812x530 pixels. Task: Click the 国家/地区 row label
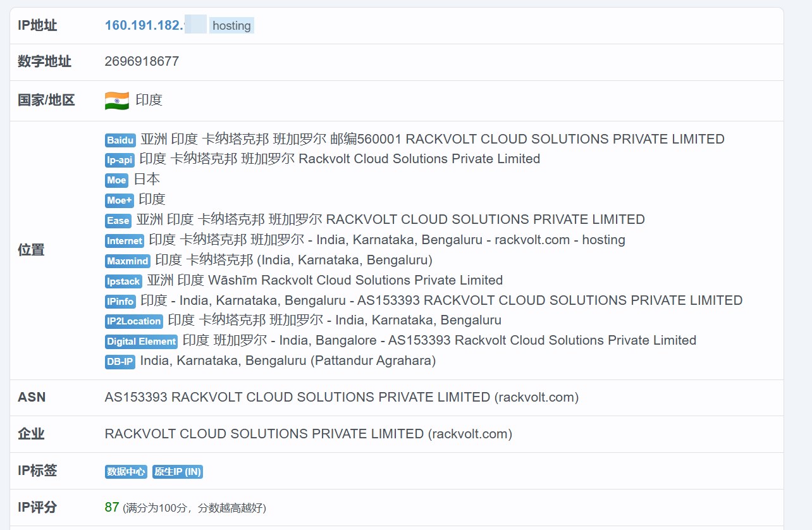(46, 100)
